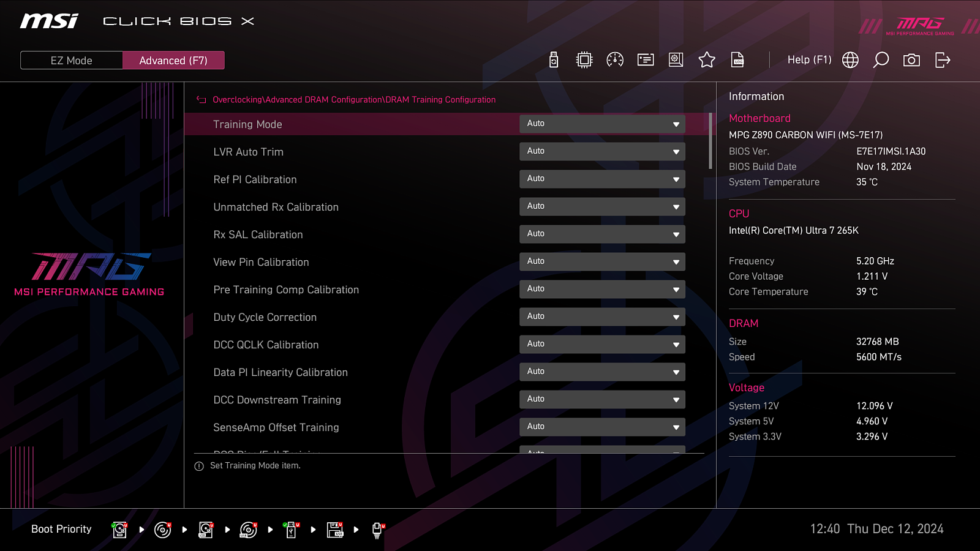980x551 pixels.
Task: Click the info icon beside help description
Action: pos(199,467)
